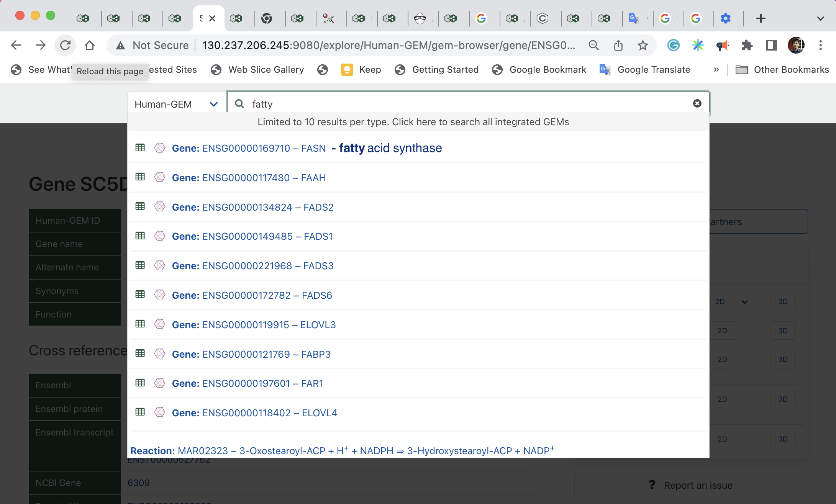Click into the 'fatty' search field
The width and height of the screenshot is (836, 504).
tap(460, 104)
